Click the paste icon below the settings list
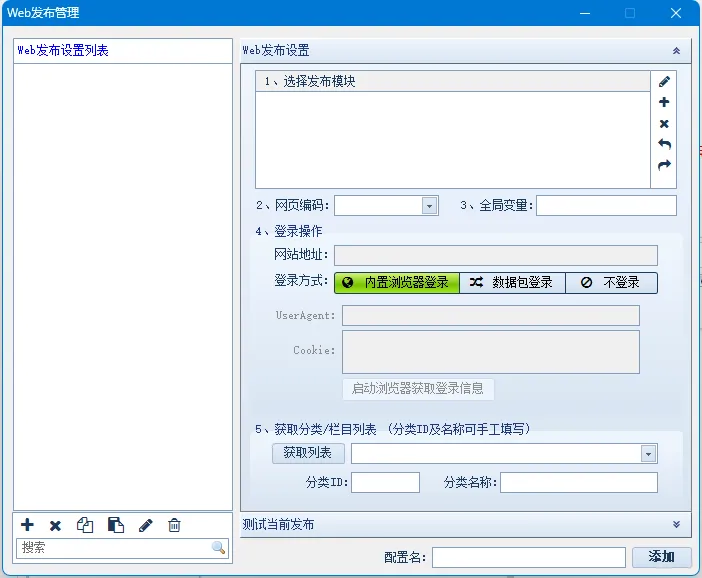 pyautogui.click(x=115, y=525)
